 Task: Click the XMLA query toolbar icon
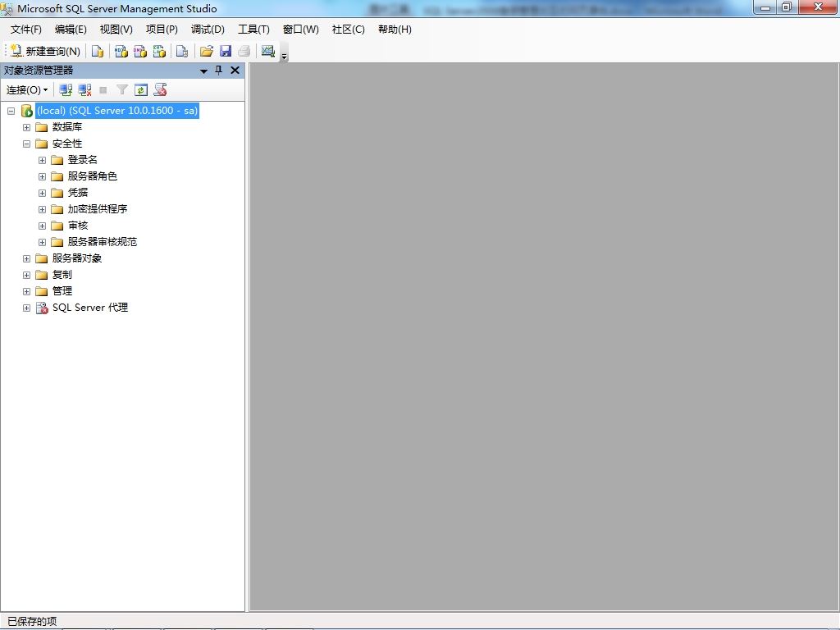(159, 52)
